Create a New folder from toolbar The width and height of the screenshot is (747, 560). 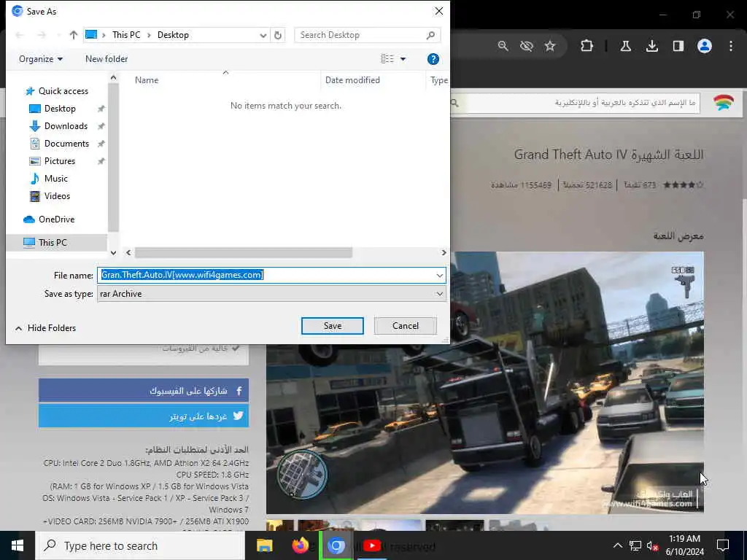point(107,59)
